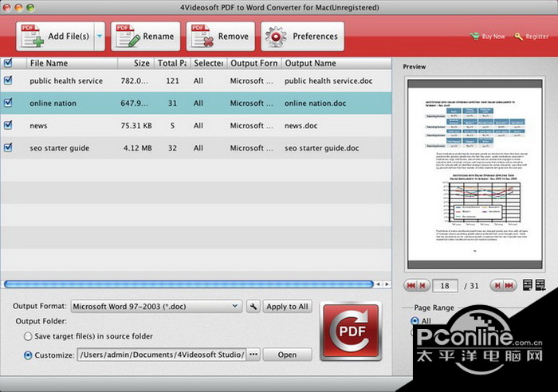Viewport: 558px width, 392px height.
Task: Start conversion with the big PDF button
Action: pyautogui.click(x=351, y=331)
